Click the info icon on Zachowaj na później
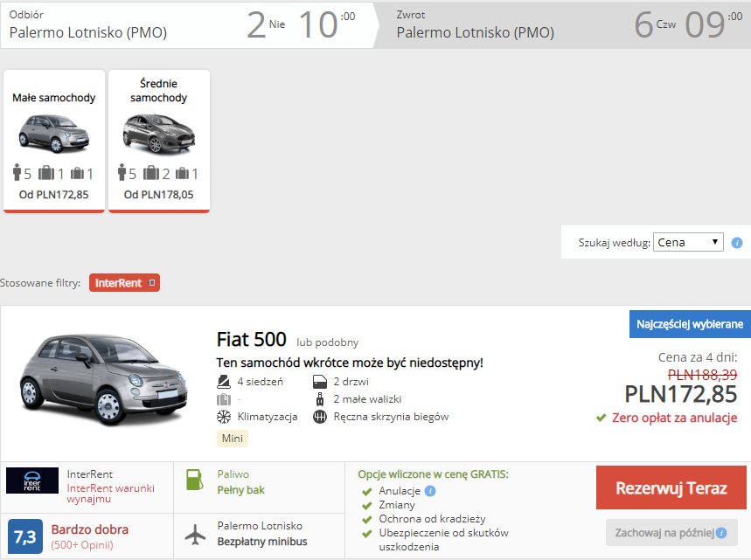The height and width of the screenshot is (560, 751). 721,533
